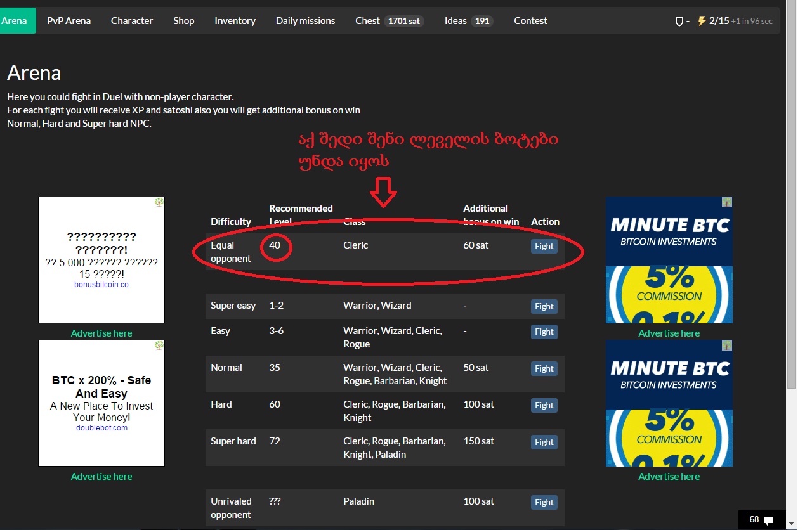Click the '1-2' recommended level cell
The width and height of the screenshot is (812, 530).
[x=277, y=306]
